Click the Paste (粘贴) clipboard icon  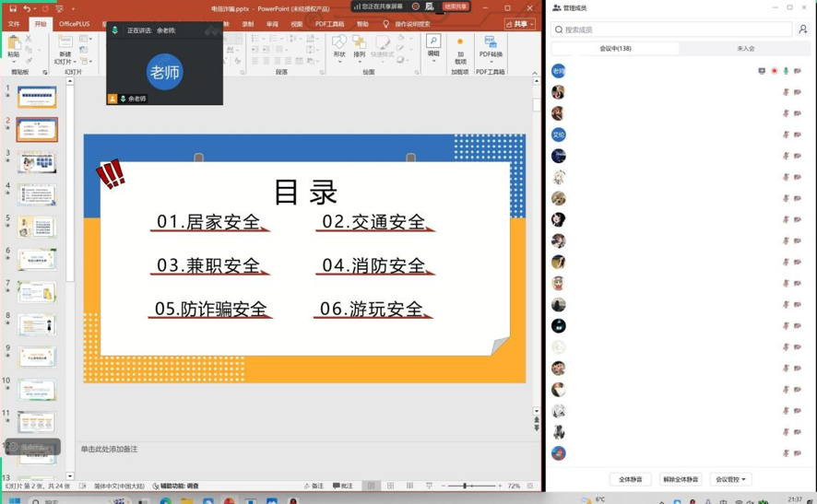coord(14,43)
